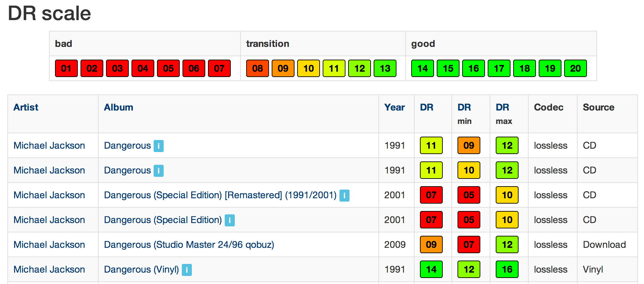The height and width of the screenshot is (284, 644).
Task: Click Michael Jackson in the Dangerous (Vinyl) row
Action: tap(49, 269)
